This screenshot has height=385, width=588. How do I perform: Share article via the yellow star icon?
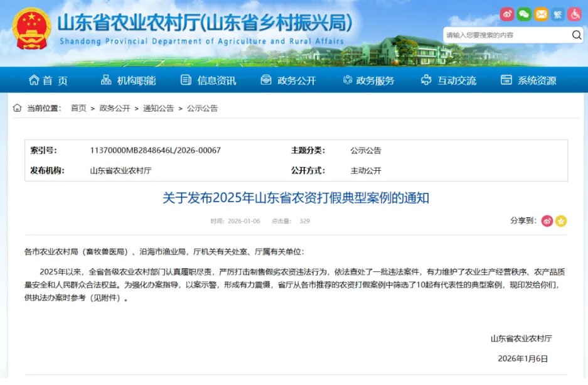pyautogui.click(x=560, y=220)
